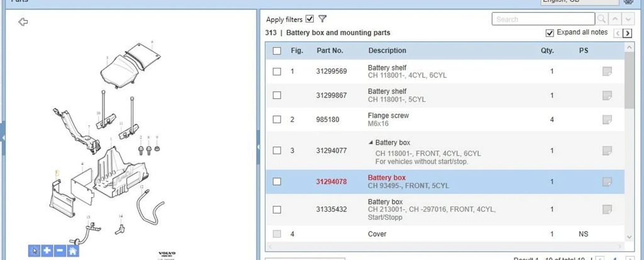Image resolution: width=644 pixels, height=260 pixels.
Task: Tick checkbox for Battery shelf 31299867
Action: 277,96
